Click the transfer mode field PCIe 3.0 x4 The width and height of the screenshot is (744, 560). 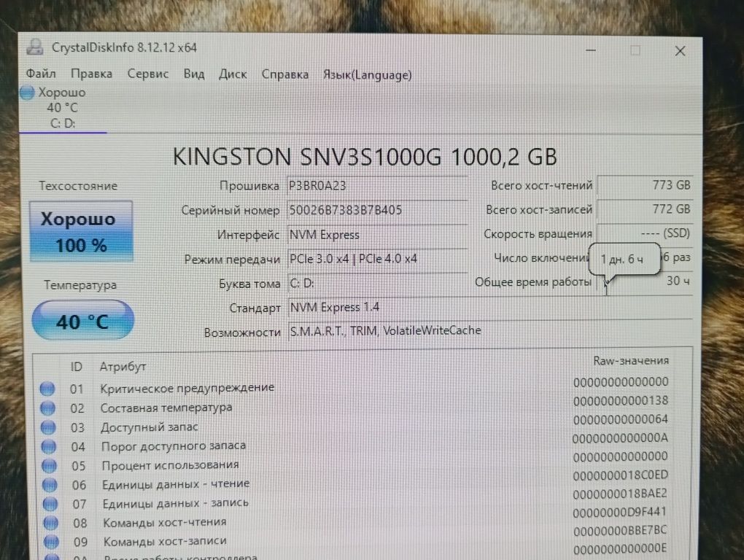(377, 259)
